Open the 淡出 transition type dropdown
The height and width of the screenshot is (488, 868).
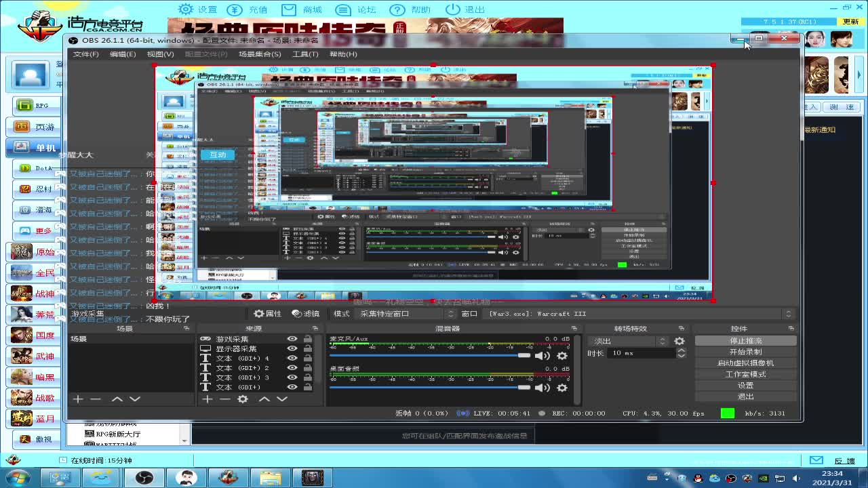pos(629,341)
